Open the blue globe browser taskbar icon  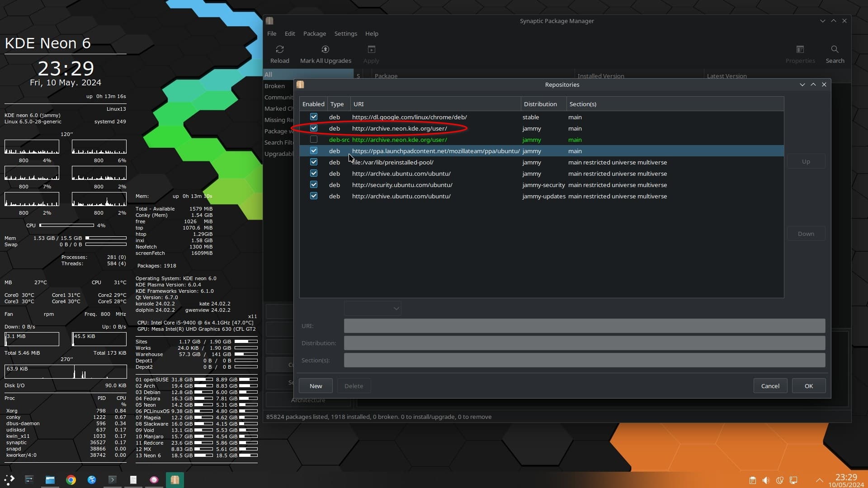tap(91, 479)
